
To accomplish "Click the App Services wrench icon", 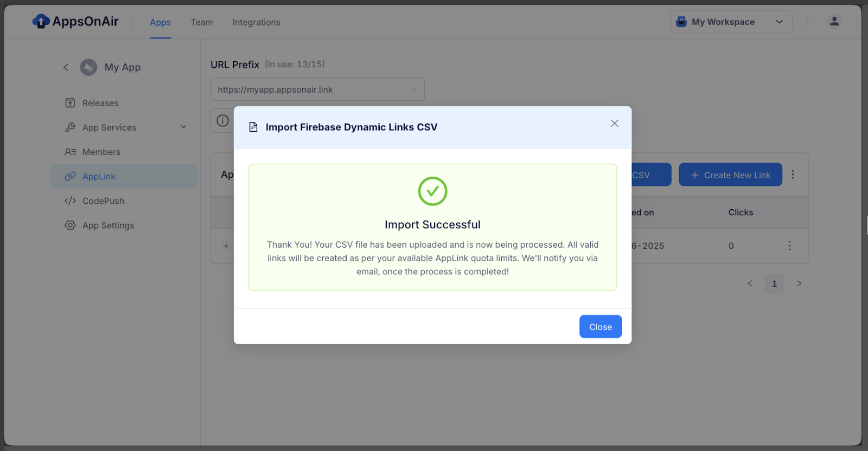I will (x=70, y=127).
